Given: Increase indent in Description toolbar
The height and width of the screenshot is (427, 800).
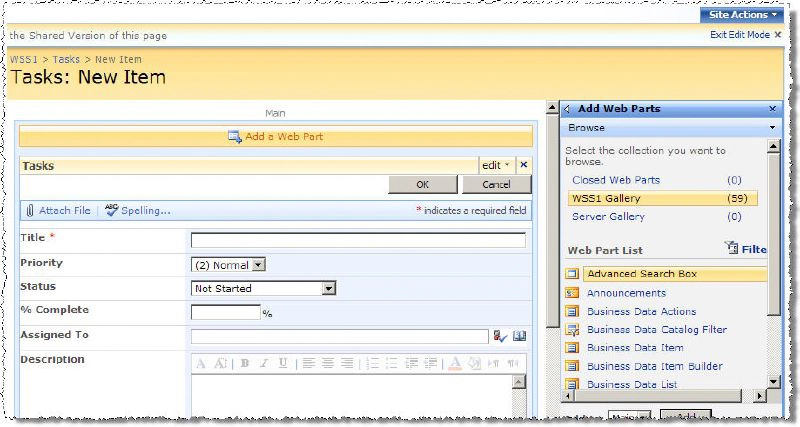Looking at the screenshot, I should tap(431, 364).
